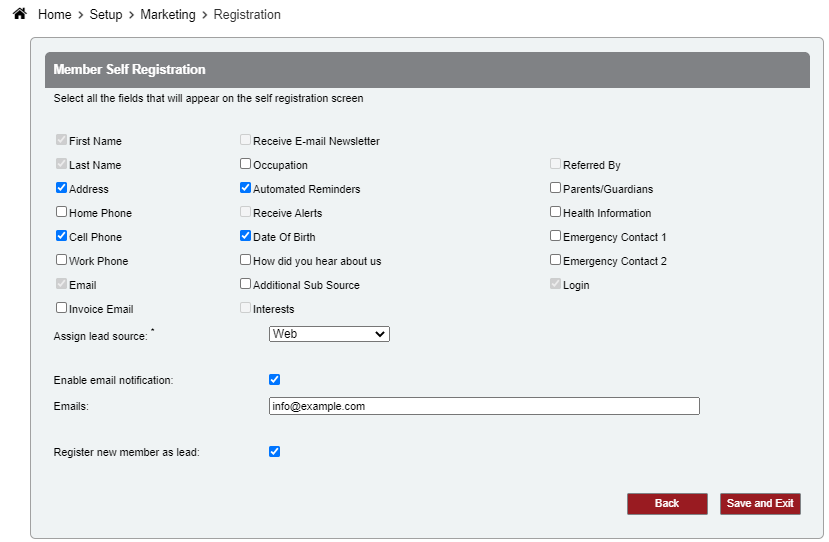The height and width of the screenshot is (542, 829).
Task: Click the Home icon in breadcrumb
Action: click(19, 14)
